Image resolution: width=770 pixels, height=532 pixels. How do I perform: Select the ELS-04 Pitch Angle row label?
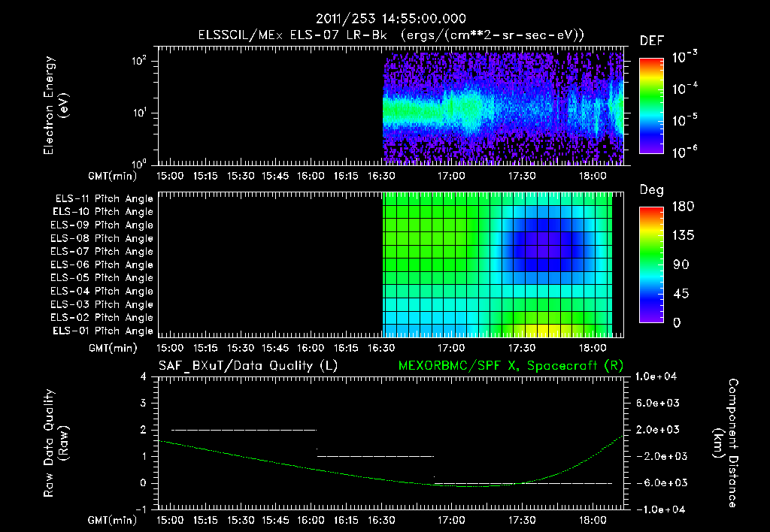102,292
